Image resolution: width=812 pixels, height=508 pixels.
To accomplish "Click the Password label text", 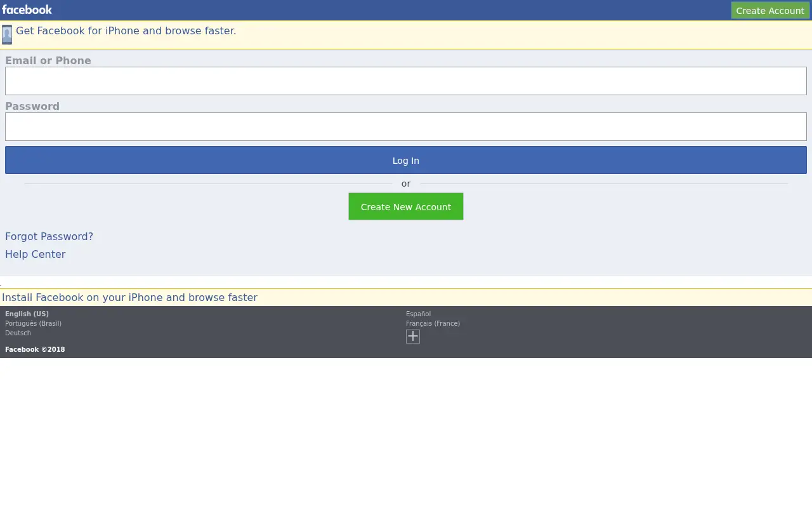I will tap(32, 106).
